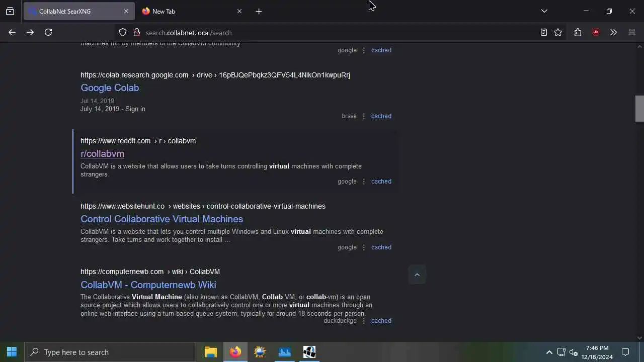Open the sun gear taskbar app
Image resolution: width=644 pixels, height=362 pixels.
(x=260, y=352)
